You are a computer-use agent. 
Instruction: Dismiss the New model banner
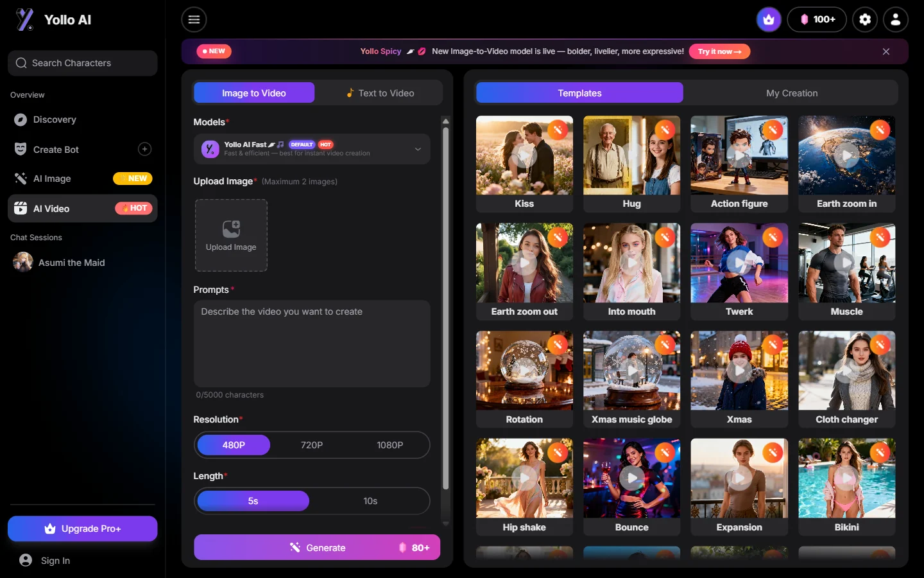click(886, 51)
